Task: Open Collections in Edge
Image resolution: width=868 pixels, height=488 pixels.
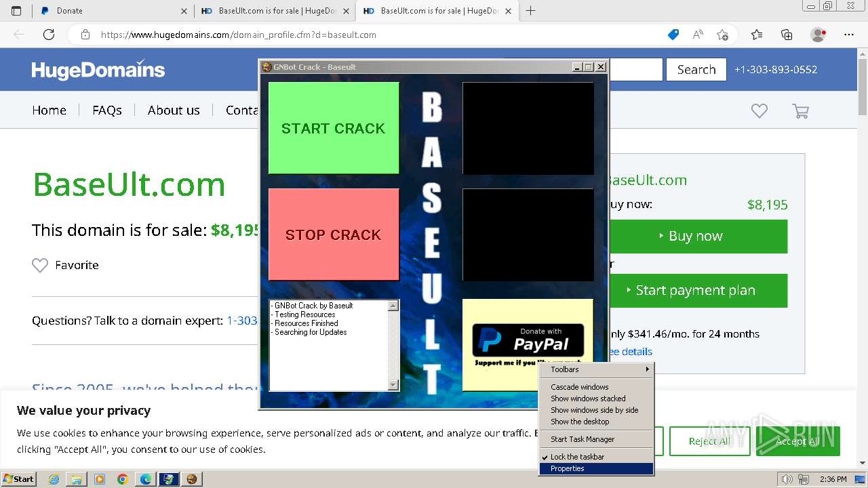Action: tap(787, 35)
